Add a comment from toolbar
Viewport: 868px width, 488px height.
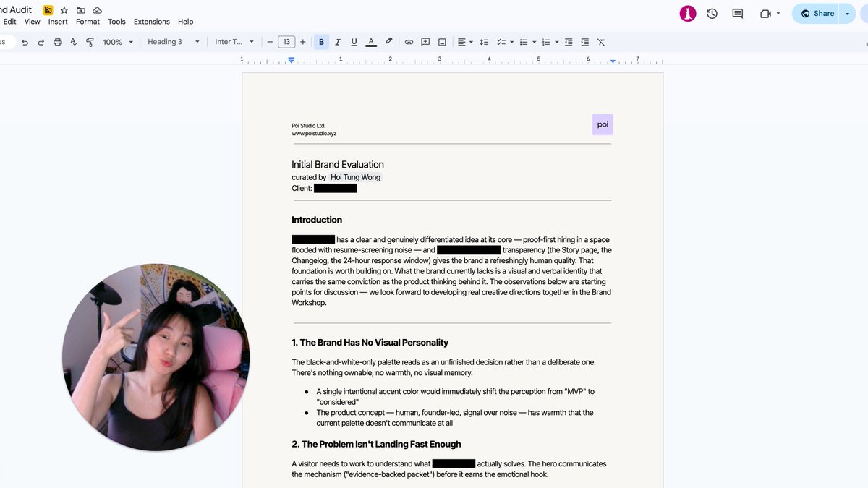pyautogui.click(x=425, y=42)
